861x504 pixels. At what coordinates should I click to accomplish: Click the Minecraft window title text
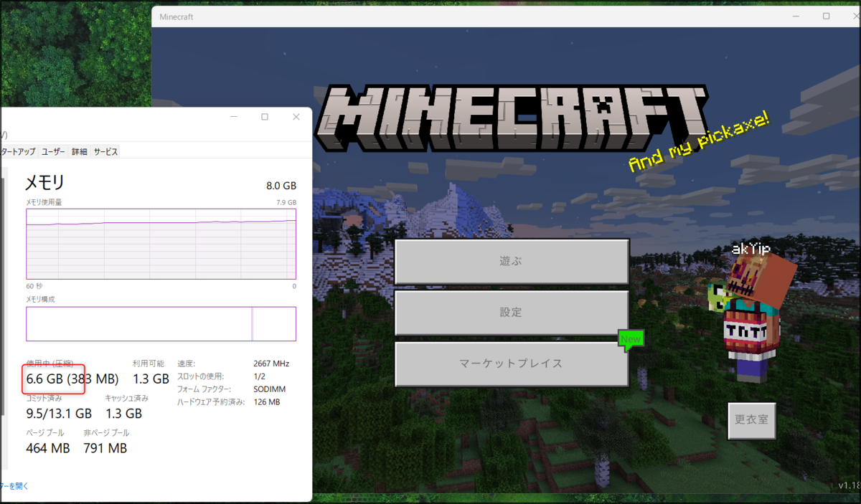(x=176, y=16)
